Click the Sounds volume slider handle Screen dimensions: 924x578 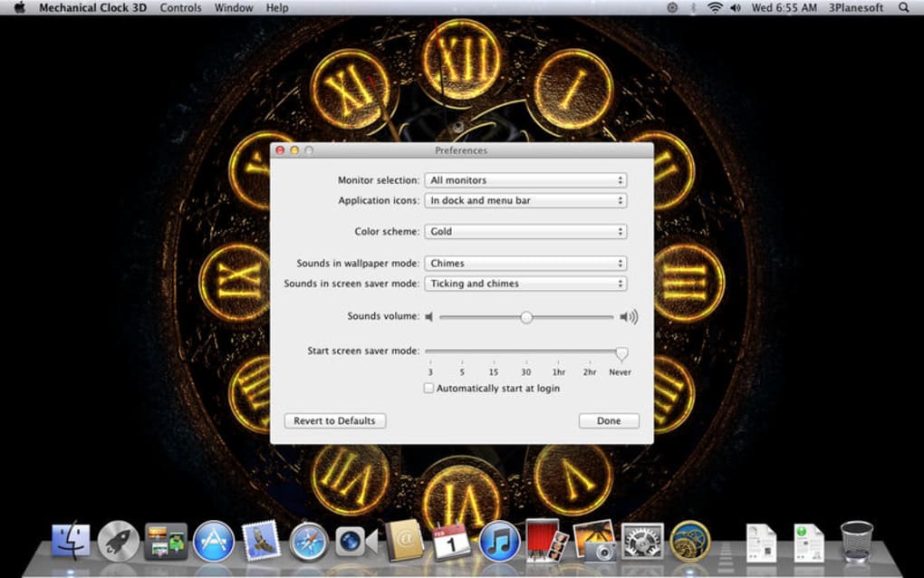click(526, 317)
